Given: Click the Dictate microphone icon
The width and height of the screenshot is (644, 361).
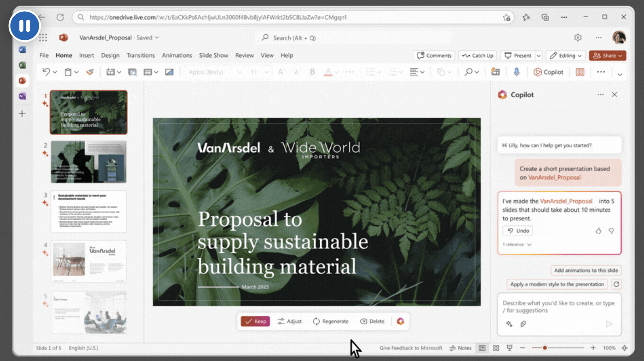Looking at the screenshot, I should [x=516, y=72].
